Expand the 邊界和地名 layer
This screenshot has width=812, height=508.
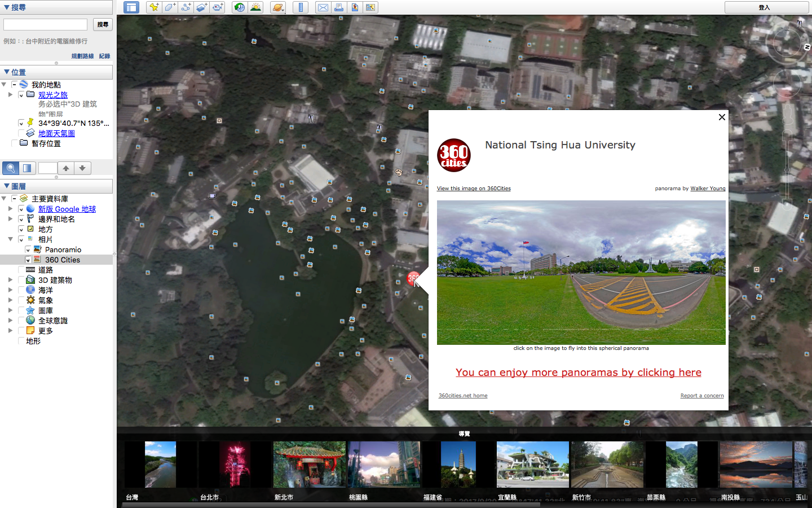10,219
